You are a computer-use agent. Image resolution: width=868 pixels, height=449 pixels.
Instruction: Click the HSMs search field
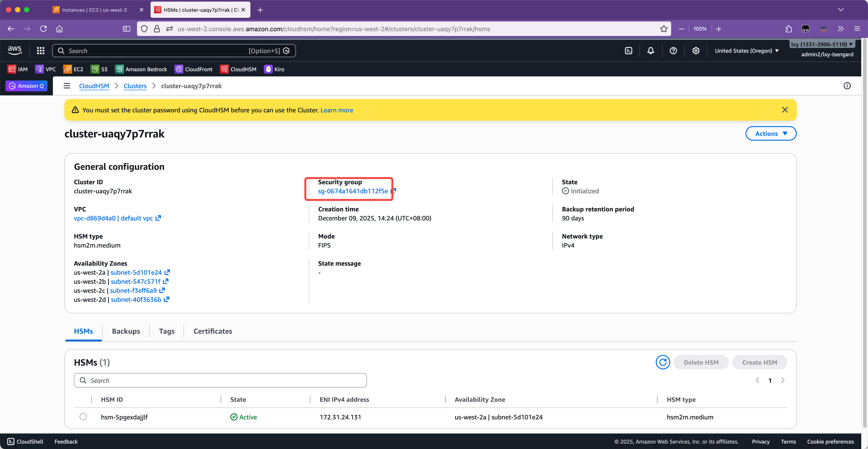click(x=220, y=380)
